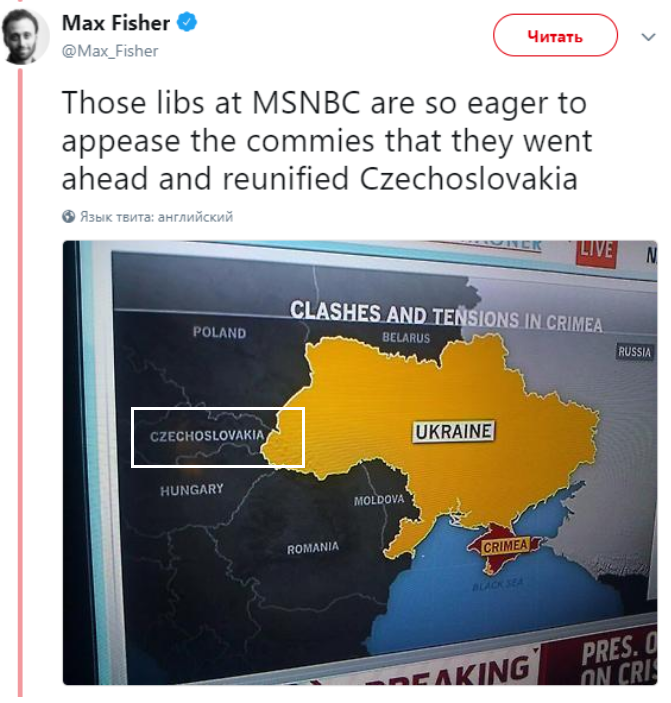This screenshot has width=671, height=703.
Task: Click the POLAND label in the image
Action: (x=219, y=333)
